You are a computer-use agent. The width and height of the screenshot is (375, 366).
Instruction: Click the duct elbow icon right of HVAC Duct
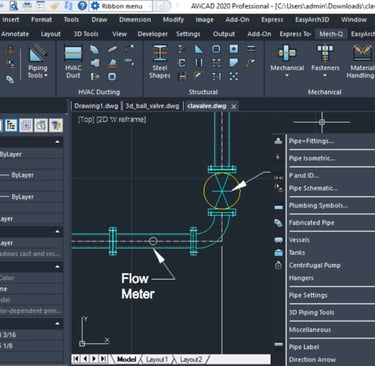[x=94, y=49]
